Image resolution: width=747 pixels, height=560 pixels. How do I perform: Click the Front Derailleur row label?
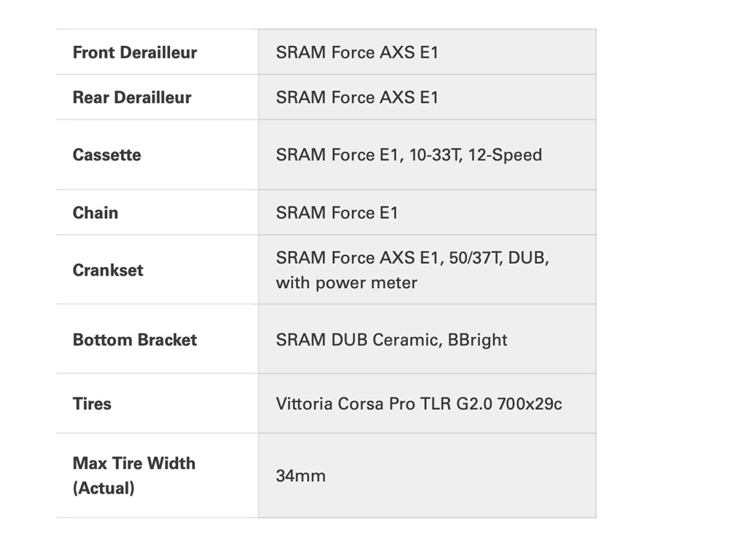tap(135, 52)
